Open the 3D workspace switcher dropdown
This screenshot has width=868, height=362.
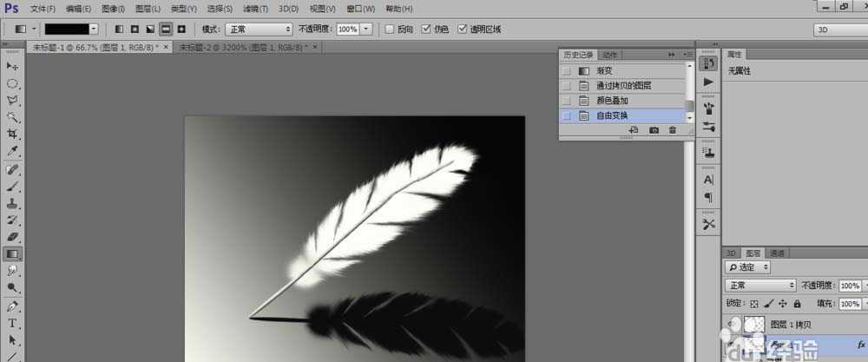(838, 30)
